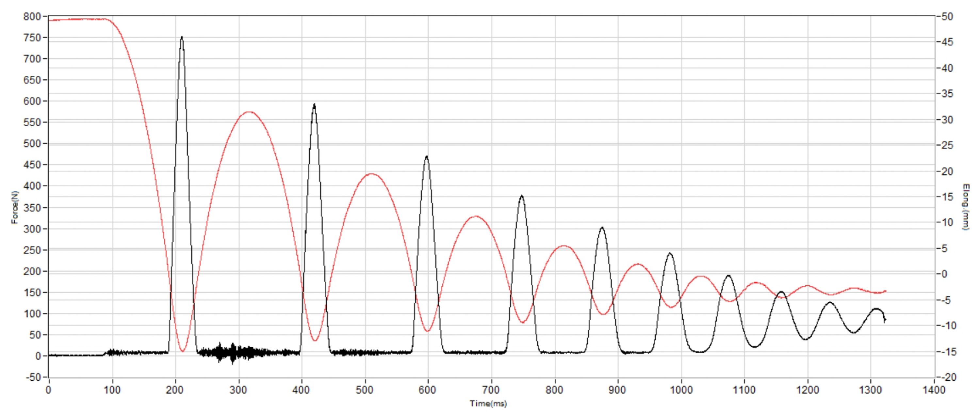Click the red curve's endpoint near 1320 ms
The image size is (980, 412).
point(886,291)
